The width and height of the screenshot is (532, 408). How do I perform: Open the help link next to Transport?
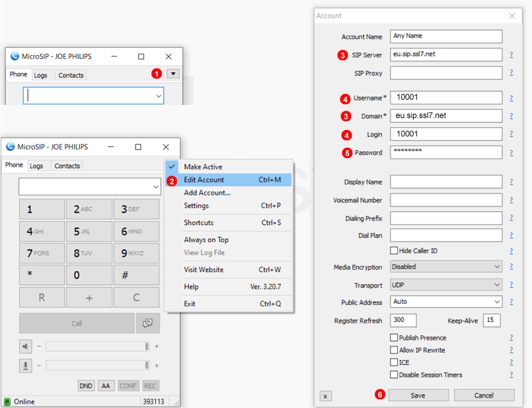pos(511,285)
